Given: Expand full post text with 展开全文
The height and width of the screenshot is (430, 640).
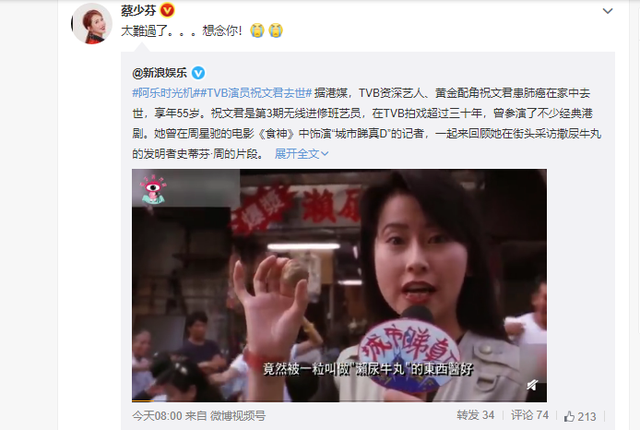Looking at the screenshot, I should point(297,154).
